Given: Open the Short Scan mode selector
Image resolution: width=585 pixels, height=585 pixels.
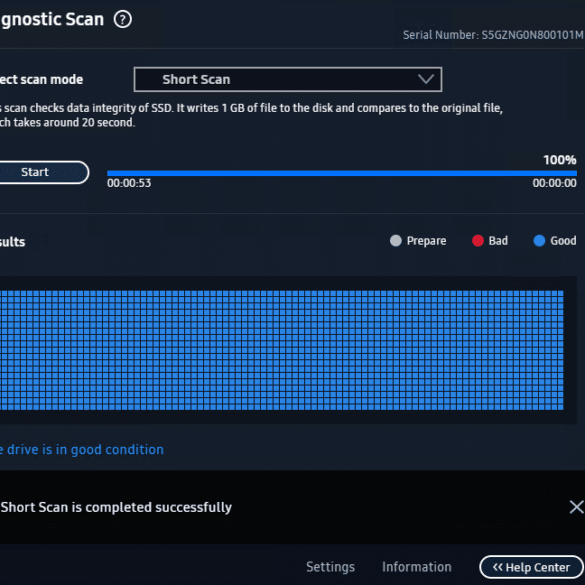Looking at the screenshot, I should tap(288, 79).
